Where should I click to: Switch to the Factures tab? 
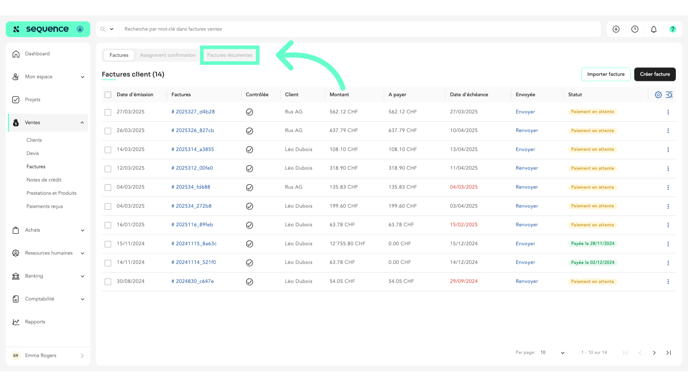[119, 55]
